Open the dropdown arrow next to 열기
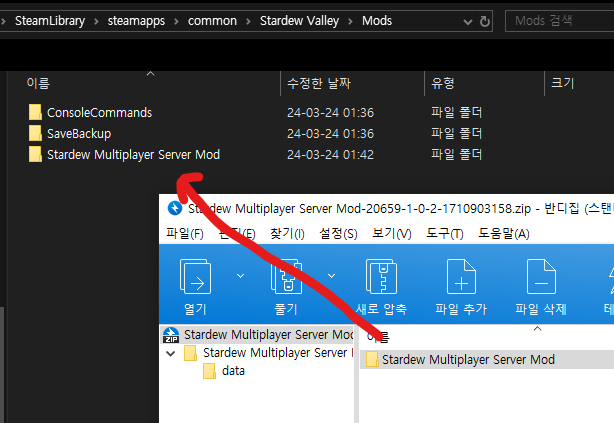Image resolution: width=614 pixels, height=423 pixels. [240, 276]
